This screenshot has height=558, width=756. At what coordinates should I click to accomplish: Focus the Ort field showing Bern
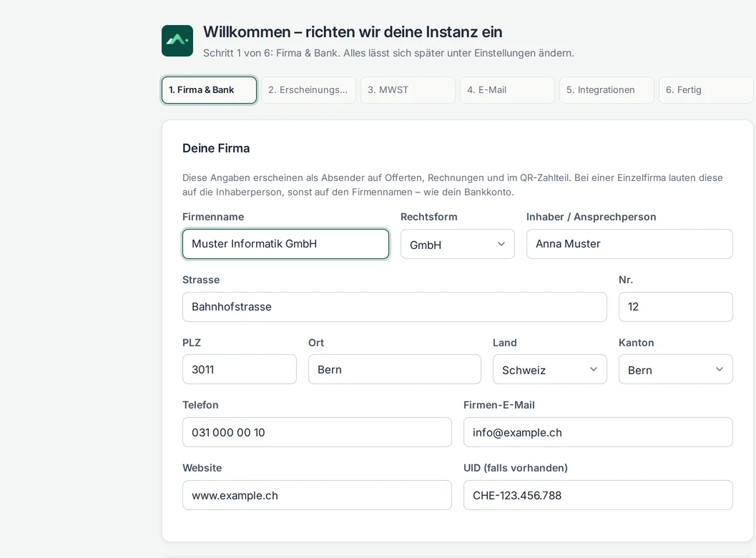coord(394,369)
